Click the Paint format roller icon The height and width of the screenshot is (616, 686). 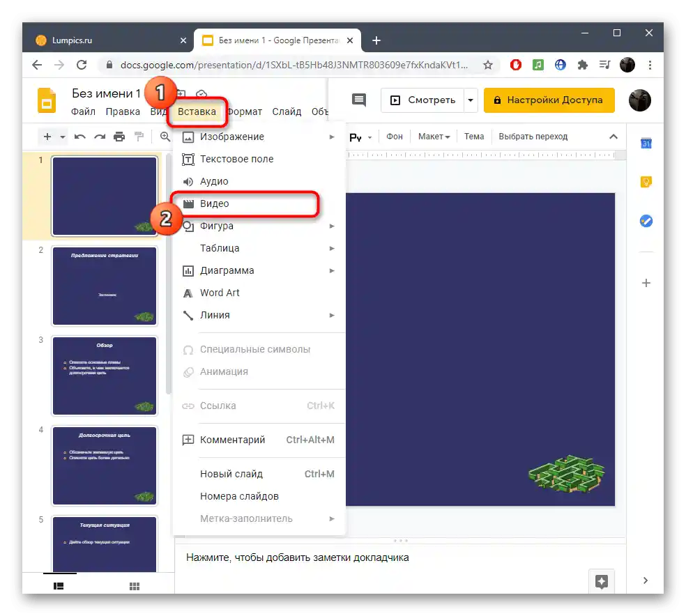point(139,137)
